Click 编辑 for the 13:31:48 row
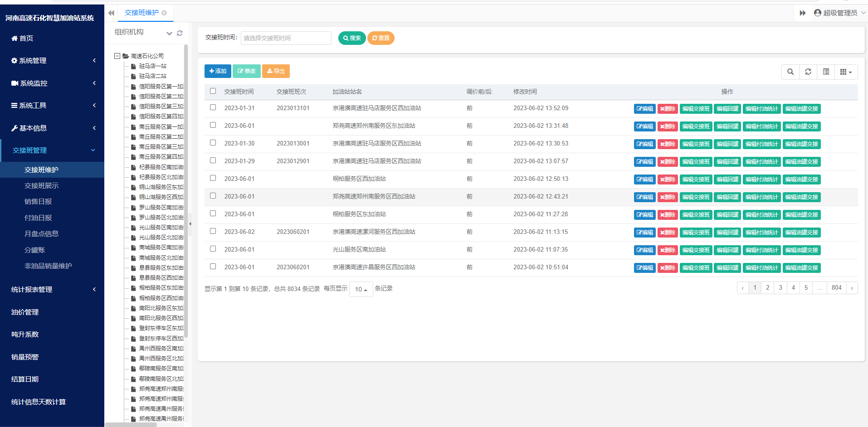 point(645,126)
